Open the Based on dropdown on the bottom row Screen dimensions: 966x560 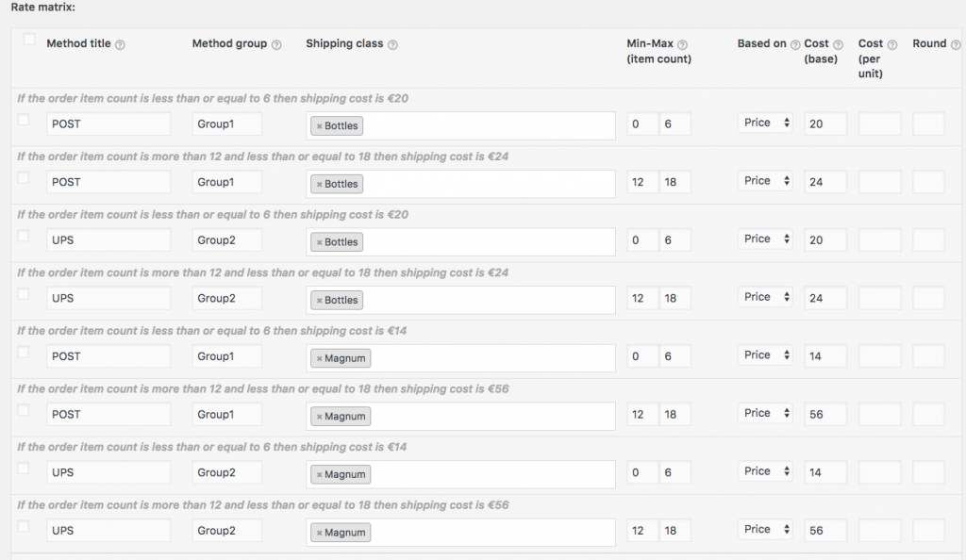pos(765,529)
